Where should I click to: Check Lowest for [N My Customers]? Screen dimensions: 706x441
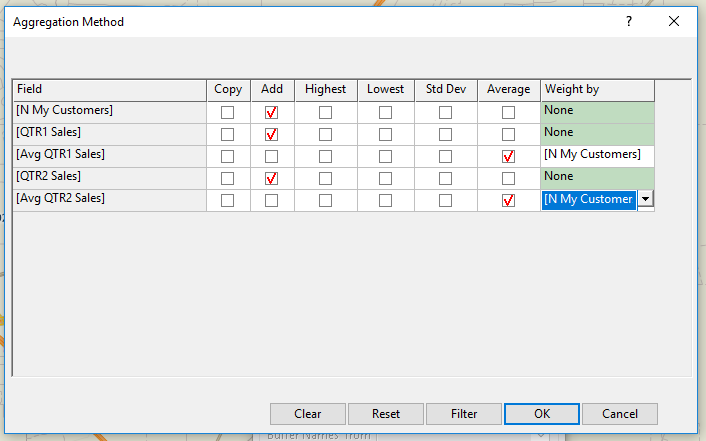tap(385, 112)
